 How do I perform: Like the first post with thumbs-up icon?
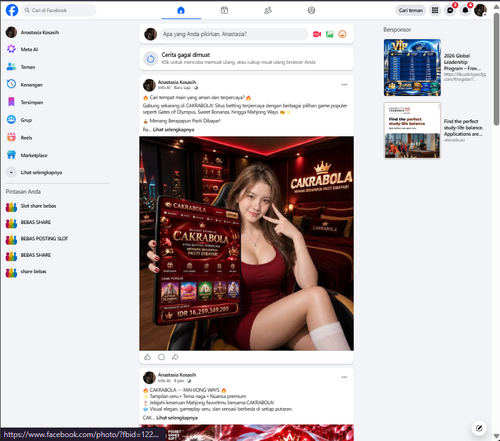[148, 357]
